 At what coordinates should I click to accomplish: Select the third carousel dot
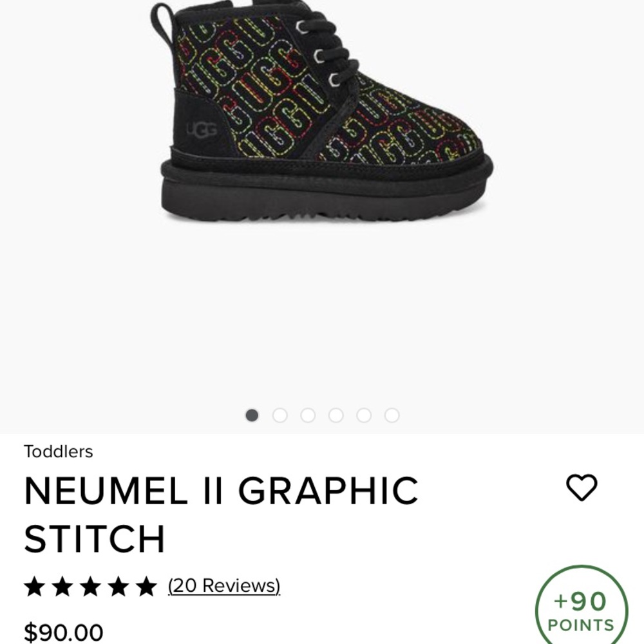coord(307,415)
